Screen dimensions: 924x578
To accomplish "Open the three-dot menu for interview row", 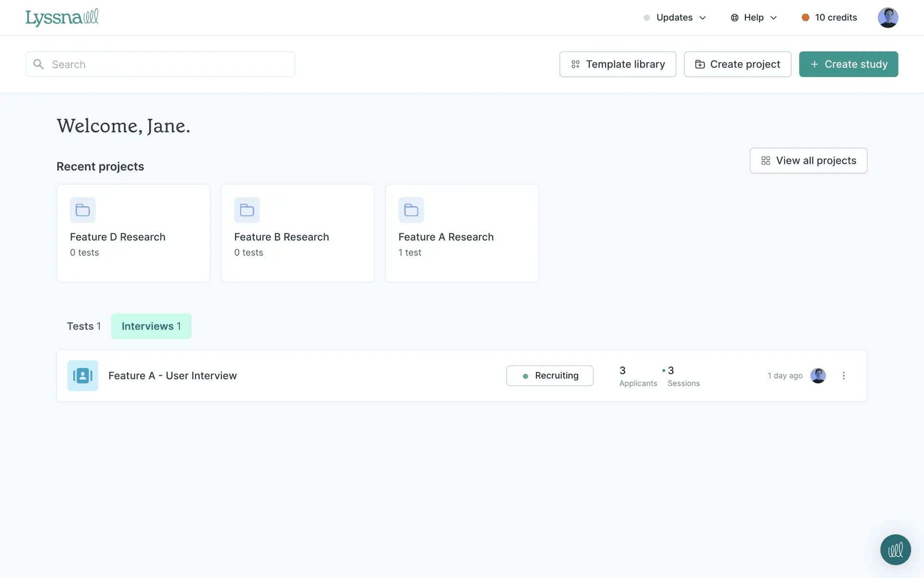I will pos(844,376).
